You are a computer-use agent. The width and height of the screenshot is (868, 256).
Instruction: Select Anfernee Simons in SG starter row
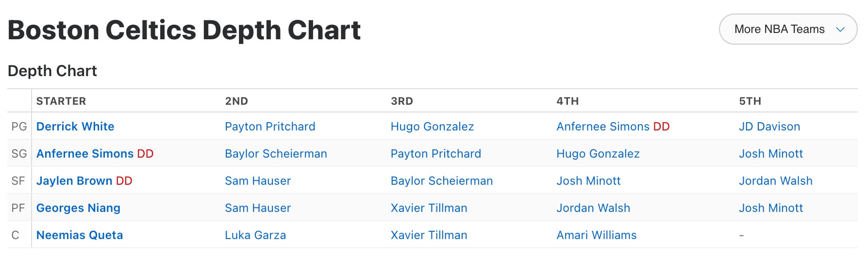(85, 154)
